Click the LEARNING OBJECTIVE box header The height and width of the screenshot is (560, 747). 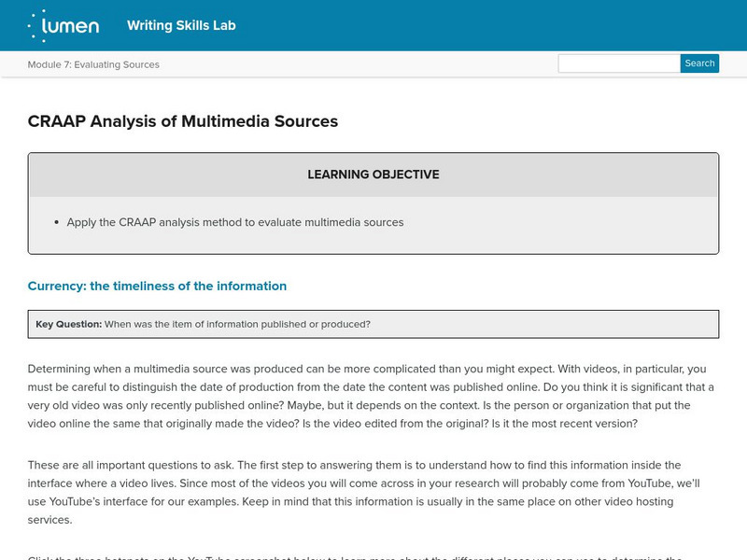(x=373, y=175)
